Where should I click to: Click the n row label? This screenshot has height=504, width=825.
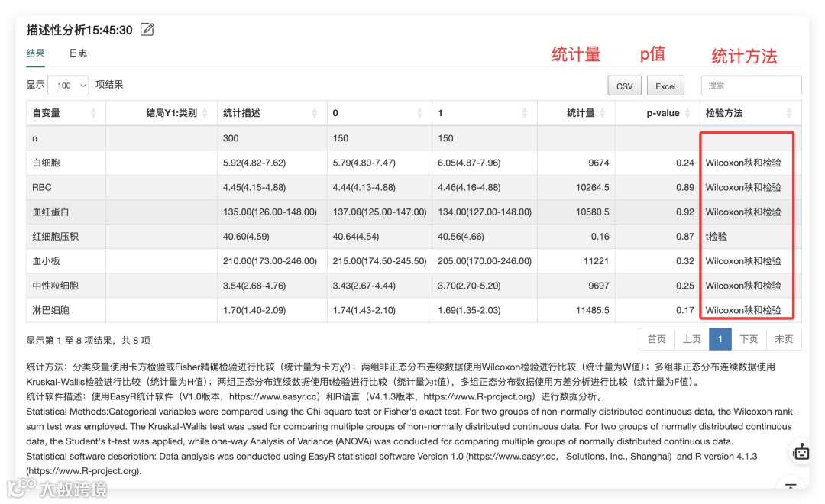pyautogui.click(x=34, y=138)
